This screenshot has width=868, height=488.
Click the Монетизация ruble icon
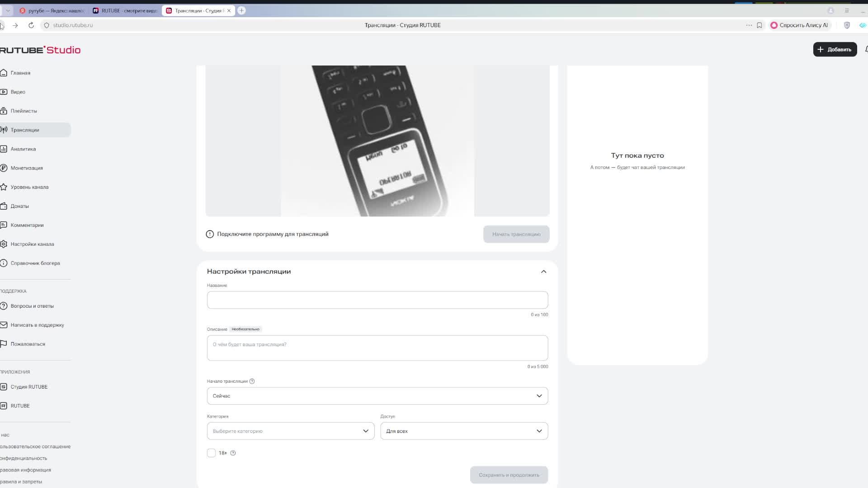(4, 168)
